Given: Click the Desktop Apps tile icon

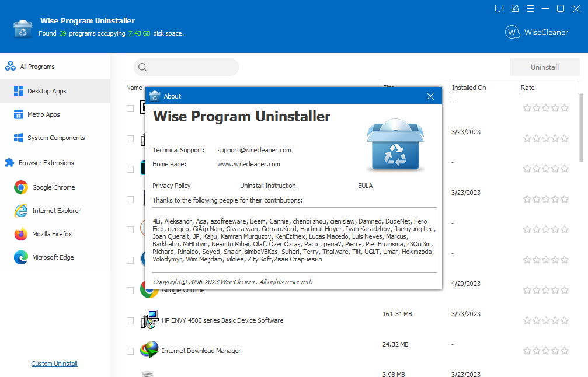Looking at the screenshot, I should (18, 91).
